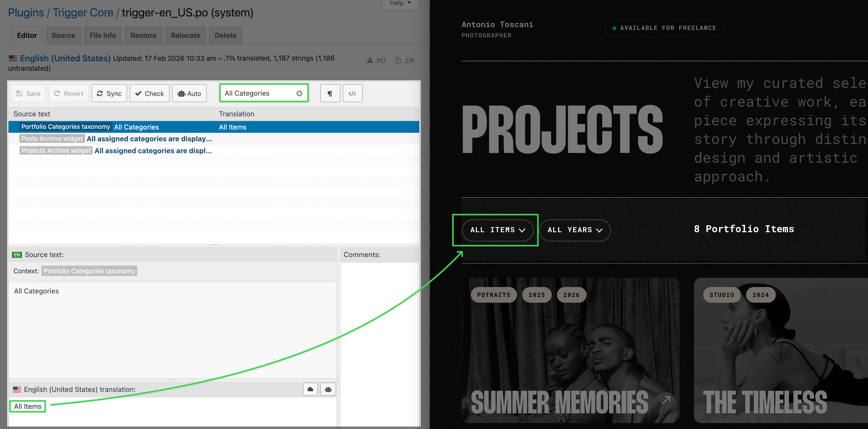Image resolution: width=868 pixels, height=429 pixels.
Task: Switch to the Source tab
Action: (63, 35)
